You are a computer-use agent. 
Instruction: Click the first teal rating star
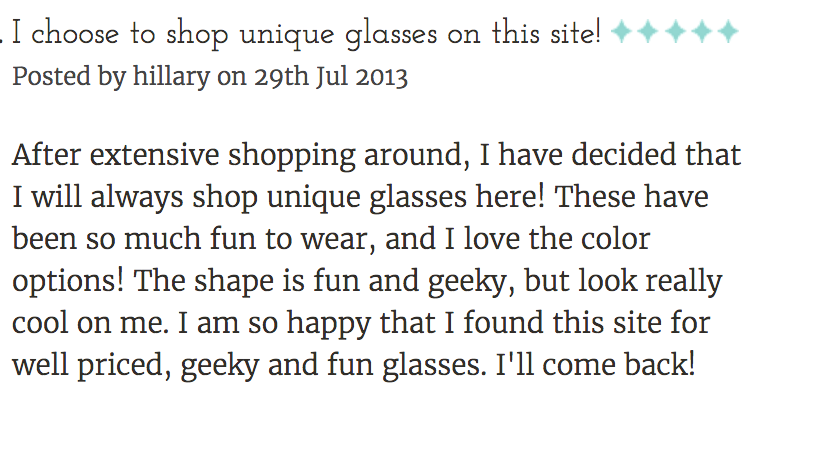(622, 31)
